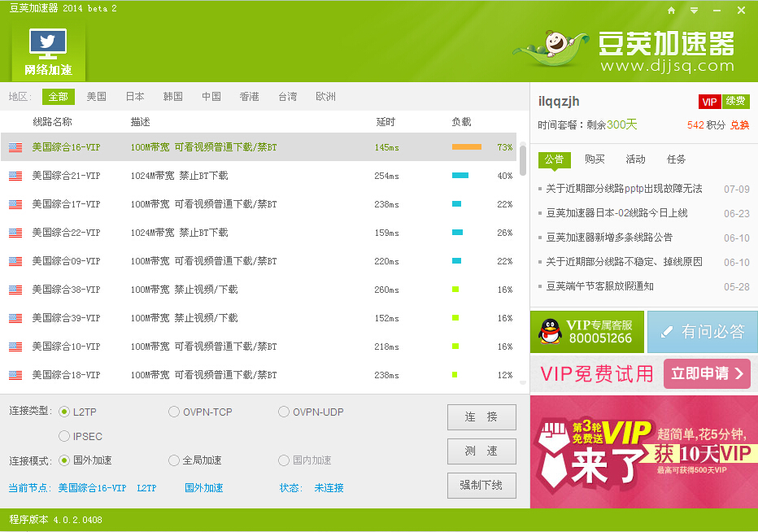
Task: Filter servers by 台湾 region
Action: (x=288, y=97)
